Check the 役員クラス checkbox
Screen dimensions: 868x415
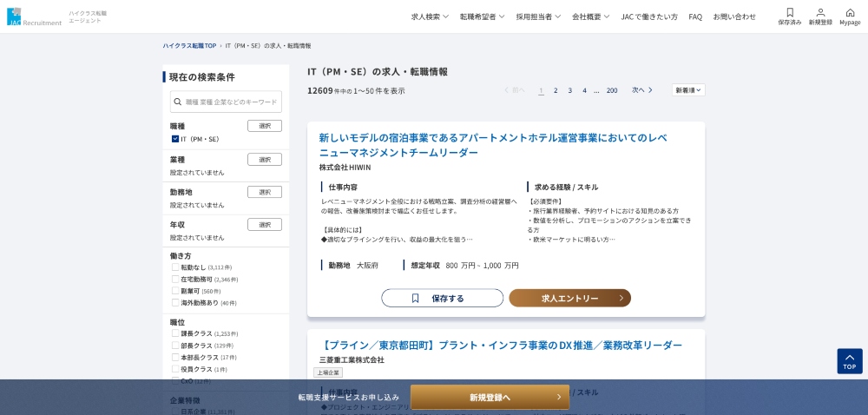[x=175, y=369]
